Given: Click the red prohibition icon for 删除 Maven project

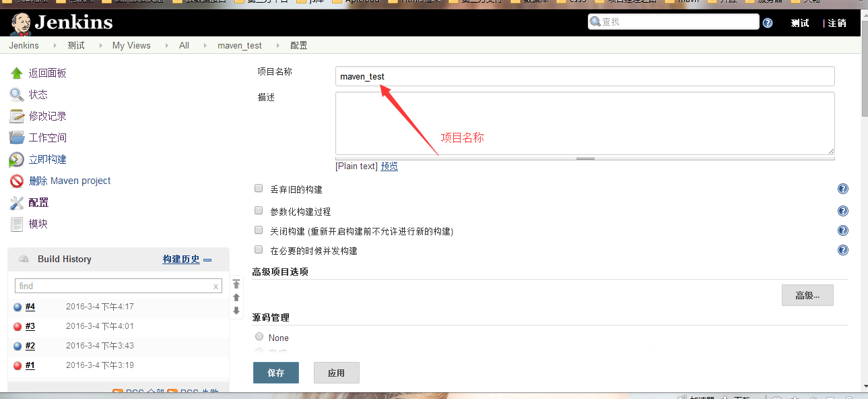Looking at the screenshot, I should click(17, 181).
